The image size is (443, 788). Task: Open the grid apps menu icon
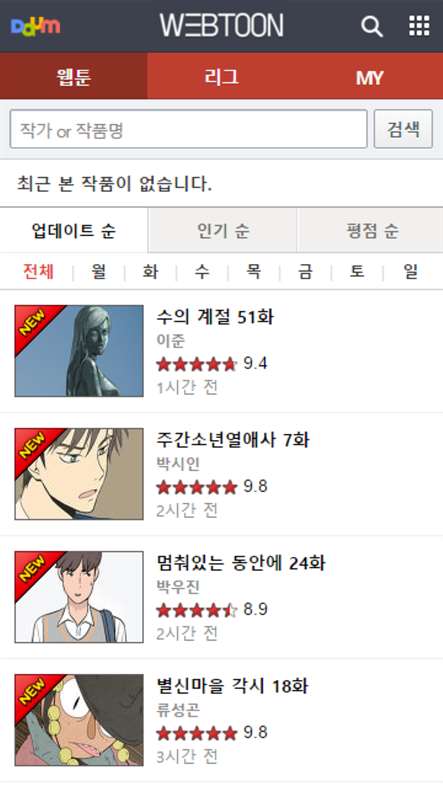pyautogui.click(x=419, y=26)
